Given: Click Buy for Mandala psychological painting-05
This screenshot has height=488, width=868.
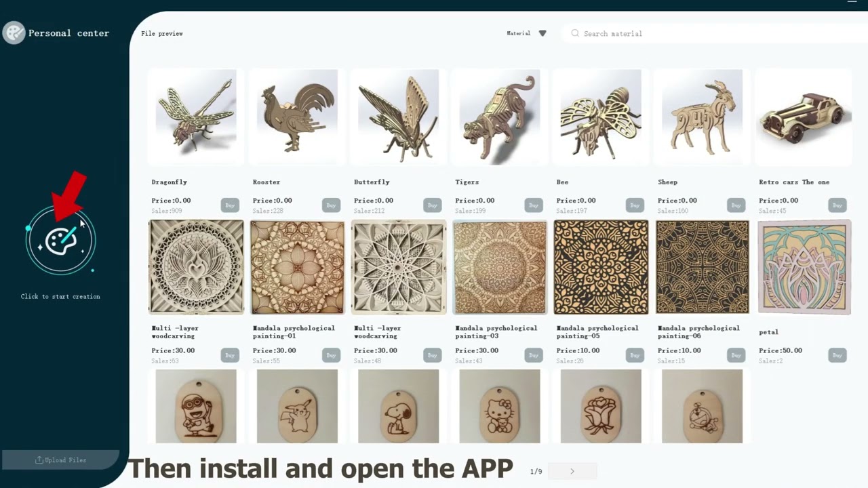Looking at the screenshot, I should [635, 355].
